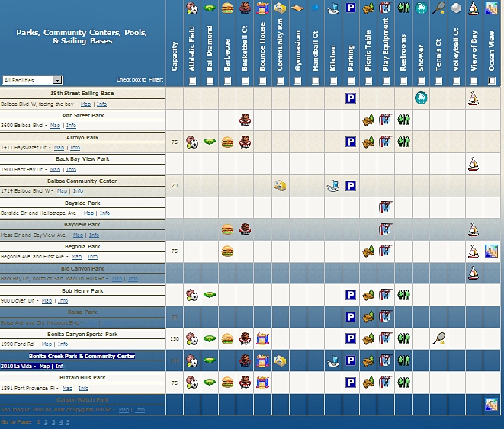Image resolution: width=504 pixels, height=429 pixels.
Task: Enable the Parking filter checkbox
Action: click(x=351, y=80)
